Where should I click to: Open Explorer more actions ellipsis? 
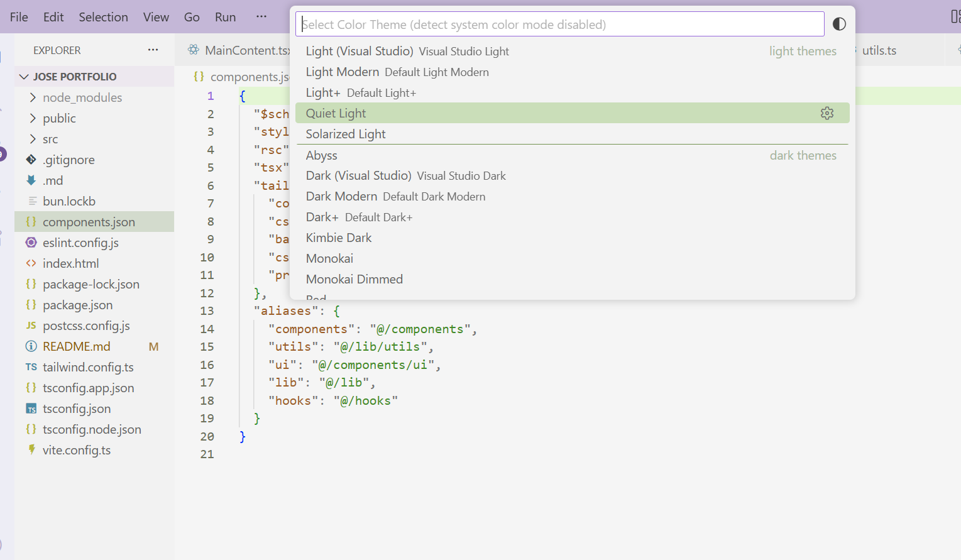(153, 50)
